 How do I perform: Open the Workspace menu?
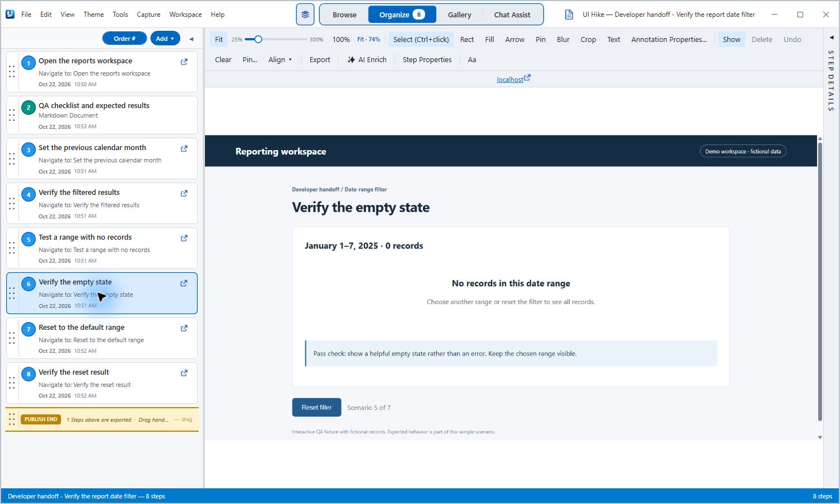[x=185, y=15]
